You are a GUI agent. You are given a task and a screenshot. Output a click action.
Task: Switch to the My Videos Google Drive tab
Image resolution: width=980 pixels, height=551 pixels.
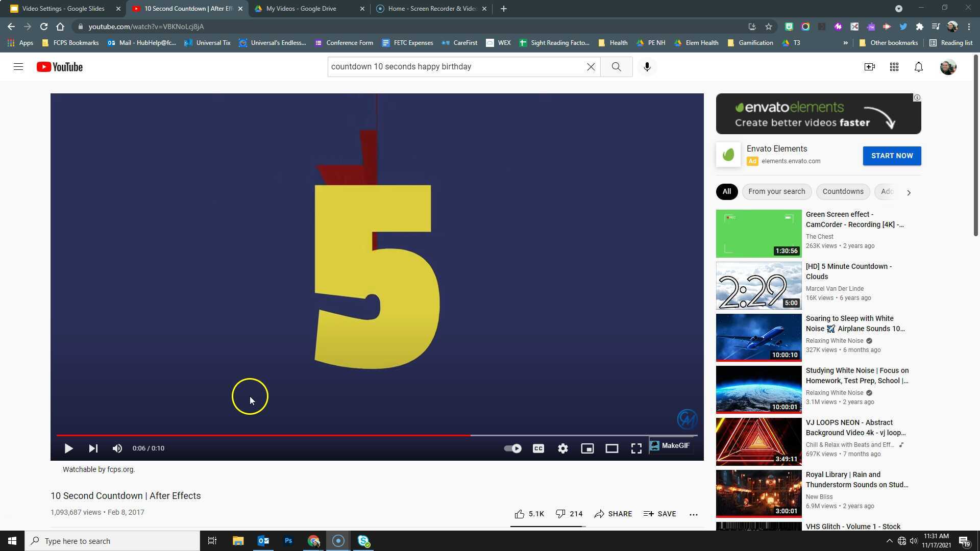click(x=301, y=9)
